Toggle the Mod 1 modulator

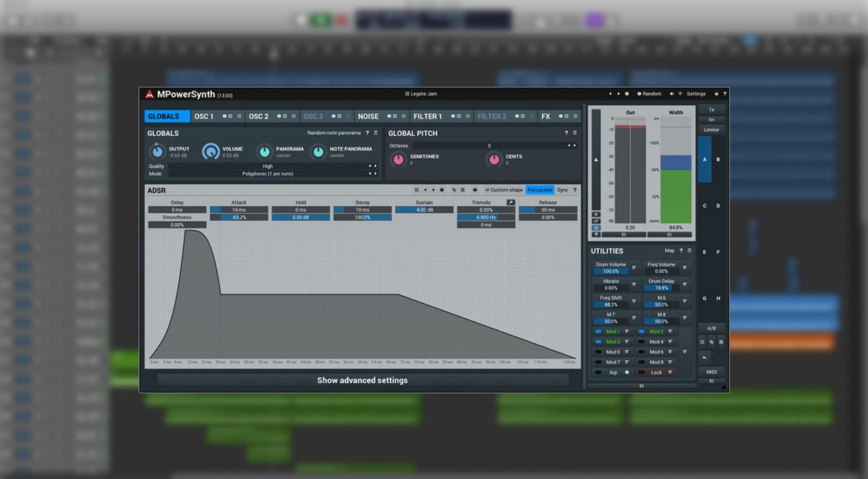click(x=598, y=331)
